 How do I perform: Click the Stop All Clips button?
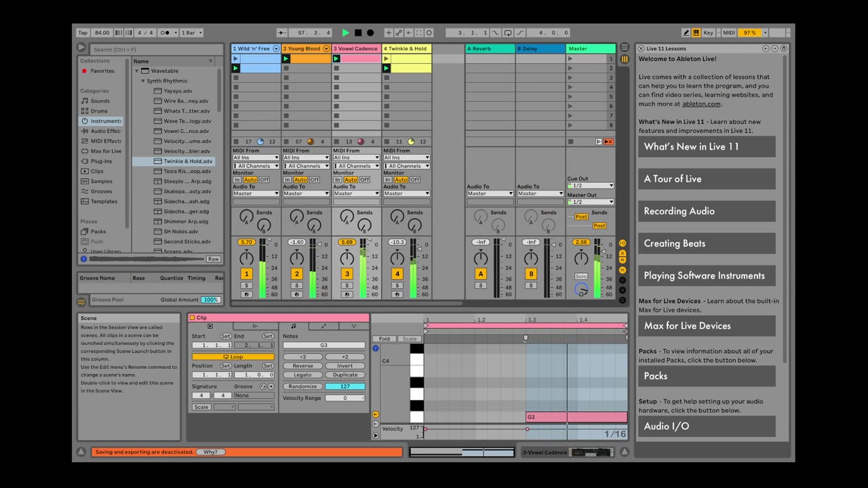[x=570, y=142]
